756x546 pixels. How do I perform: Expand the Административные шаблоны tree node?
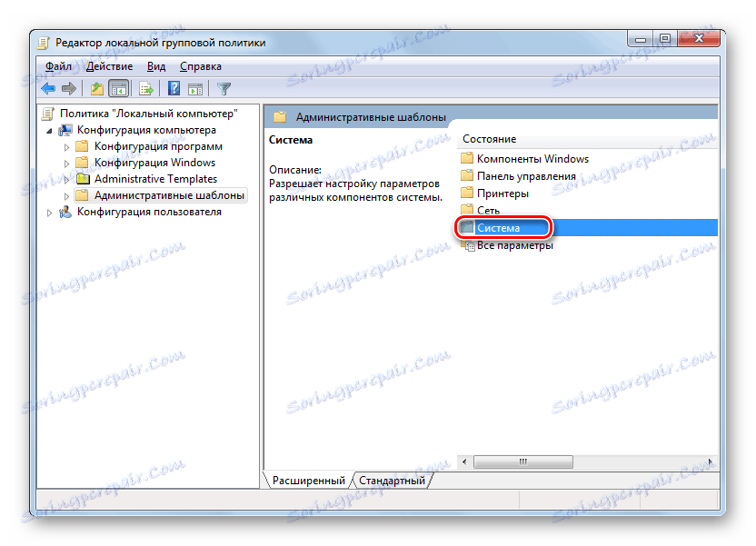tap(66, 196)
